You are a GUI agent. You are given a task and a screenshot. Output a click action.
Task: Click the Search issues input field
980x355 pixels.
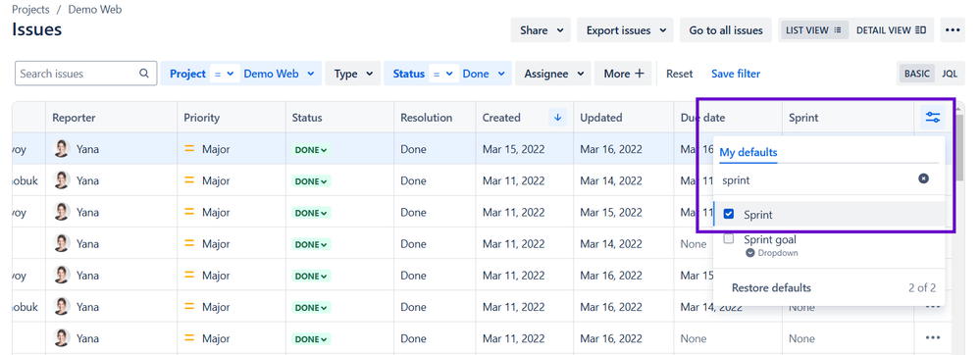[85, 74]
